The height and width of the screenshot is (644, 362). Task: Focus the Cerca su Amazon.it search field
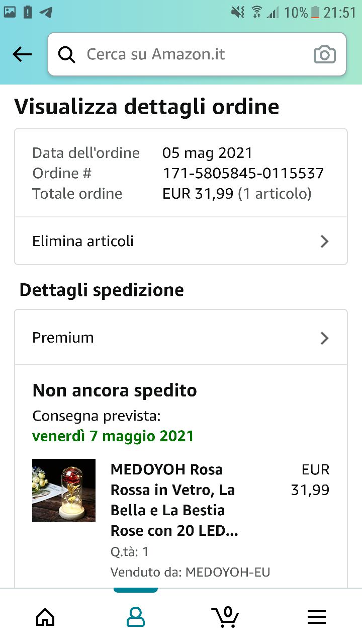tap(191, 54)
